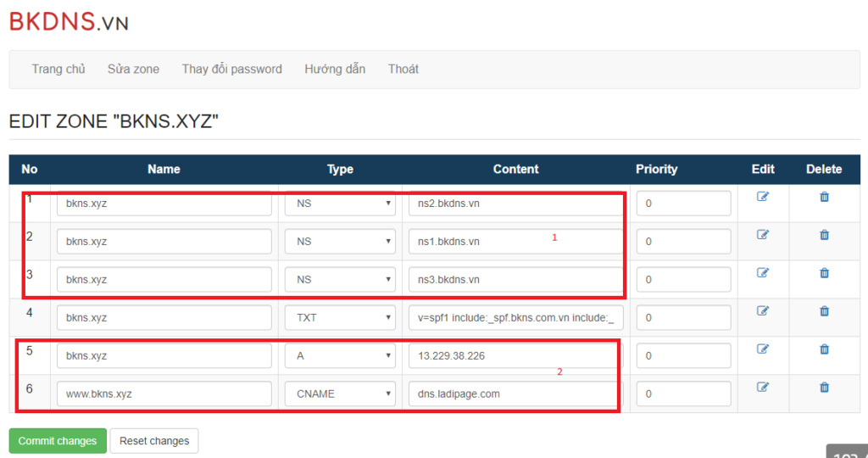Expand the TXT type dropdown in row 4

pos(340,318)
